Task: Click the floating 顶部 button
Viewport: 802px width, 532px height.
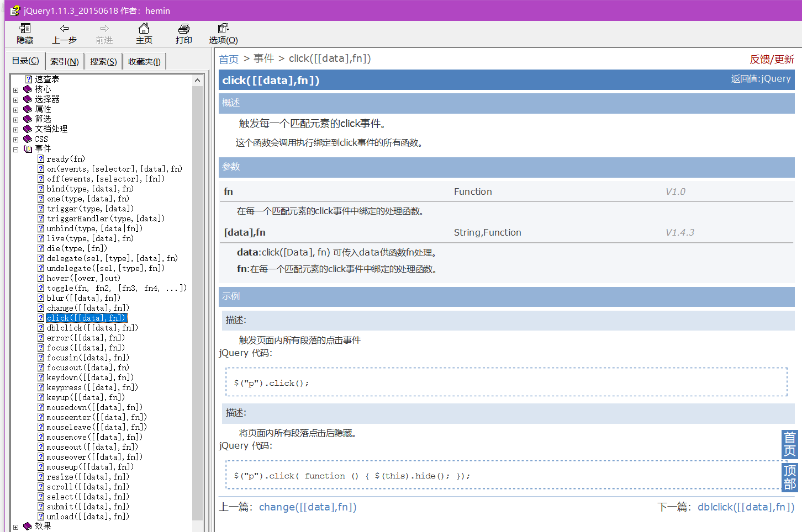Action: click(x=789, y=477)
